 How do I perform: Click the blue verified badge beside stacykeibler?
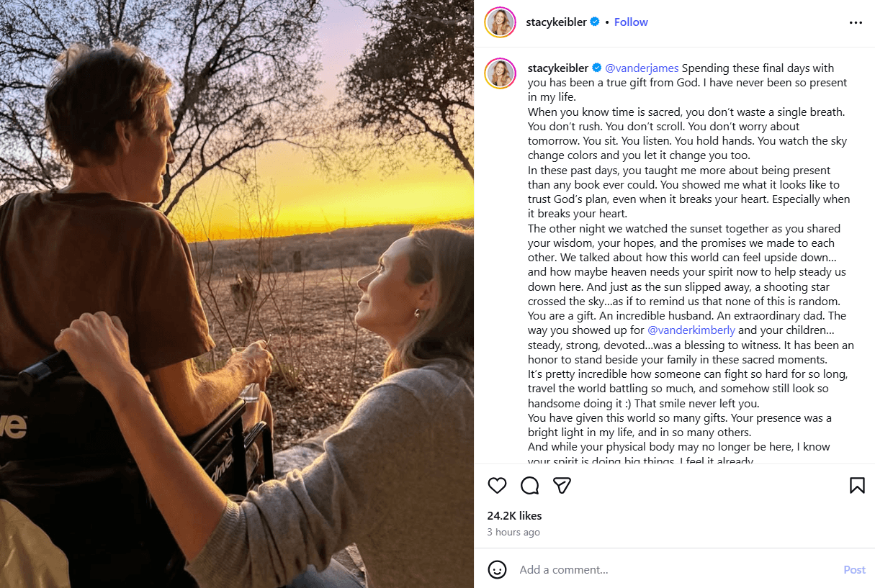click(594, 22)
